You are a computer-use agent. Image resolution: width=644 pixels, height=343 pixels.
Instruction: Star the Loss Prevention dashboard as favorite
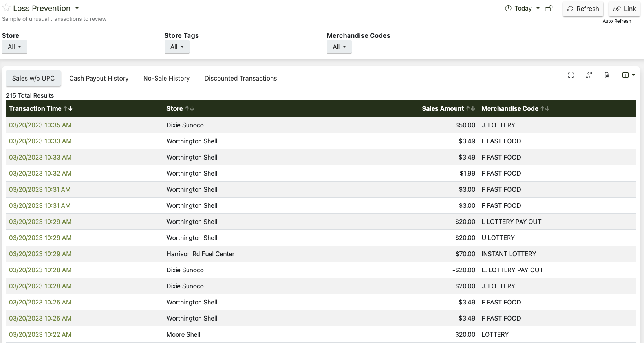pyautogui.click(x=6, y=8)
